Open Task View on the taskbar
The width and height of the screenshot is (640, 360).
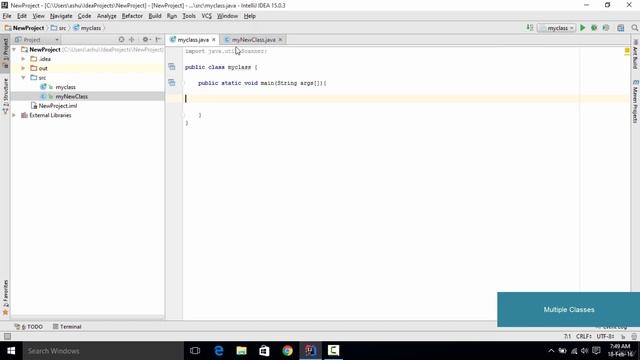pos(195,351)
